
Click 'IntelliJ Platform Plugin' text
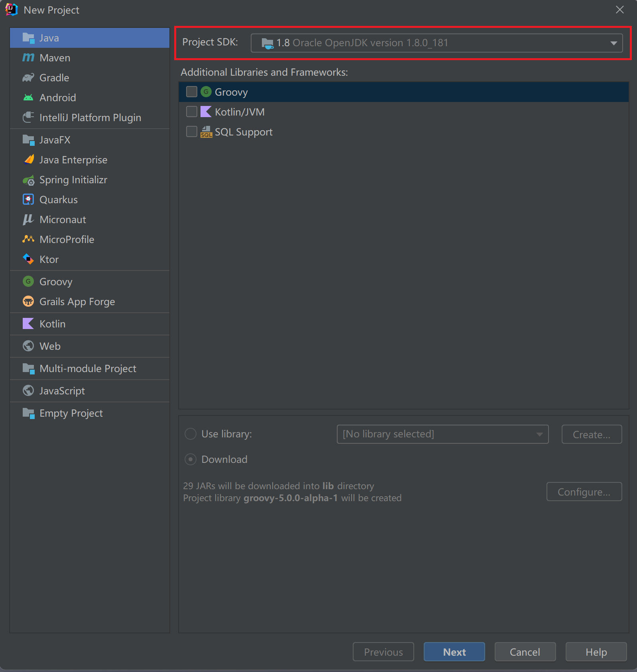coord(90,118)
